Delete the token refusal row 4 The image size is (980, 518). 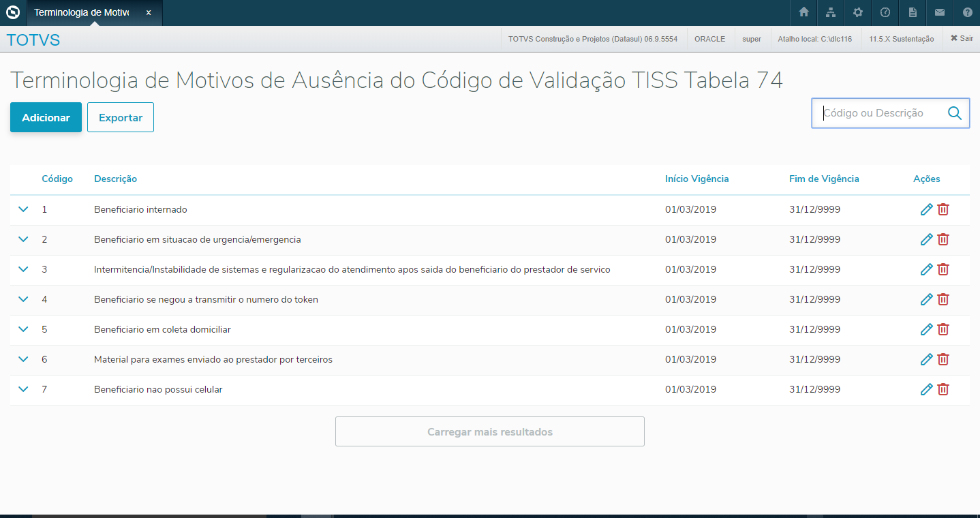tap(943, 299)
